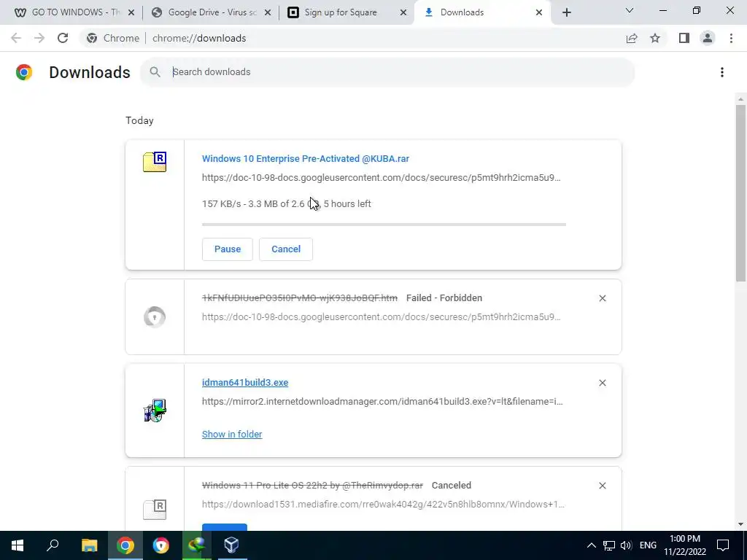
Task: Pause the Windows 10 Enterprise download
Action: [x=228, y=249]
